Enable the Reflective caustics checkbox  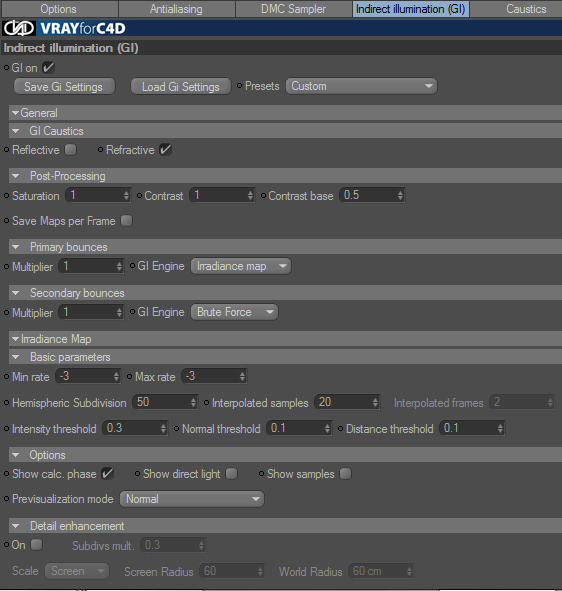[70, 150]
